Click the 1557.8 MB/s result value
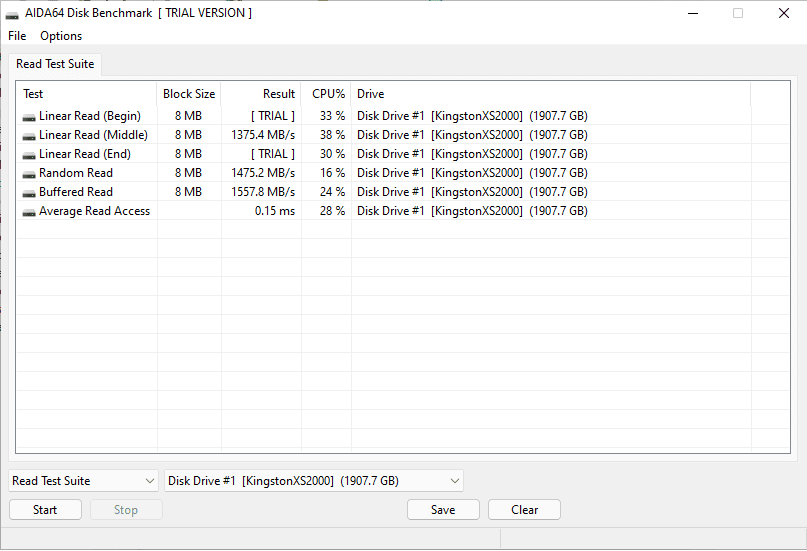Screen dimensions: 807x551 tap(263, 192)
